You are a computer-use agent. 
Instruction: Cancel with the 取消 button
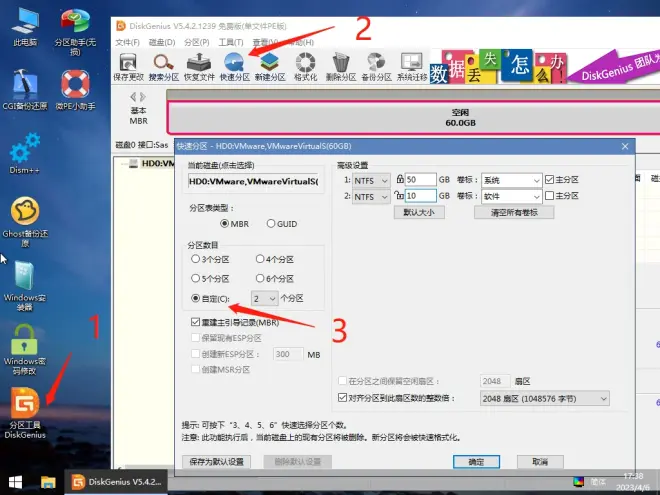[540, 462]
